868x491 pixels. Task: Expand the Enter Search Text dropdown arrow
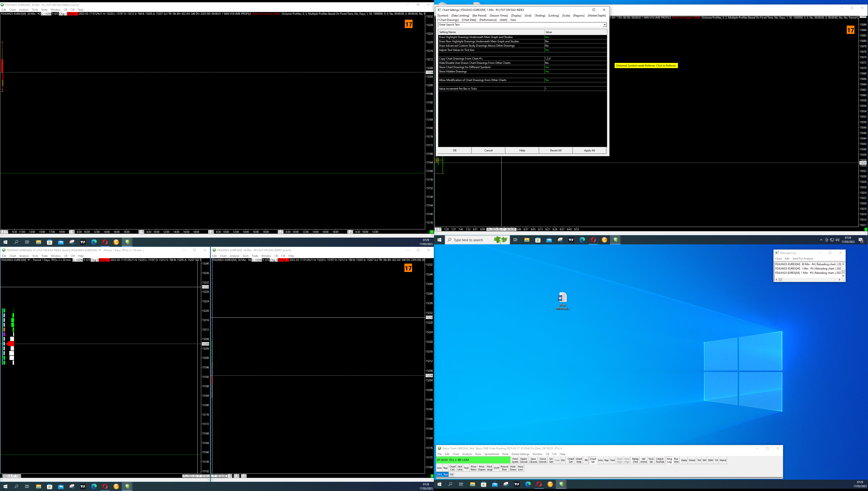[x=604, y=25]
